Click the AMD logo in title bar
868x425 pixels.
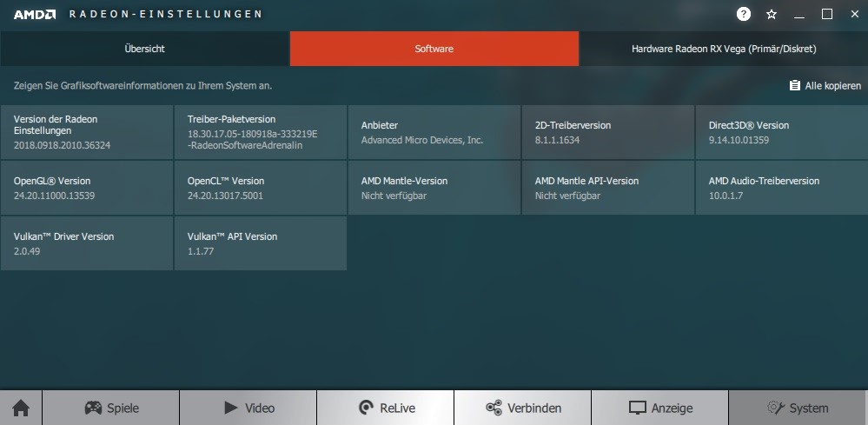click(x=35, y=15)
